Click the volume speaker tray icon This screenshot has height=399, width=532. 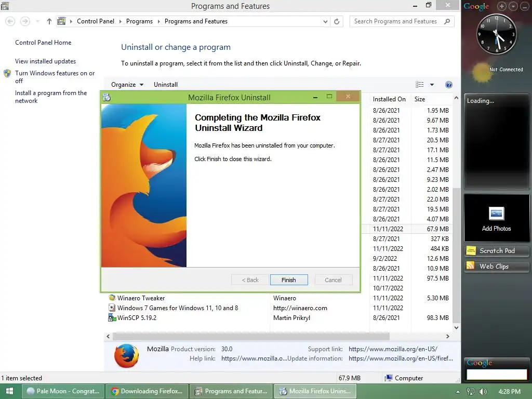(x=483, y=391)
